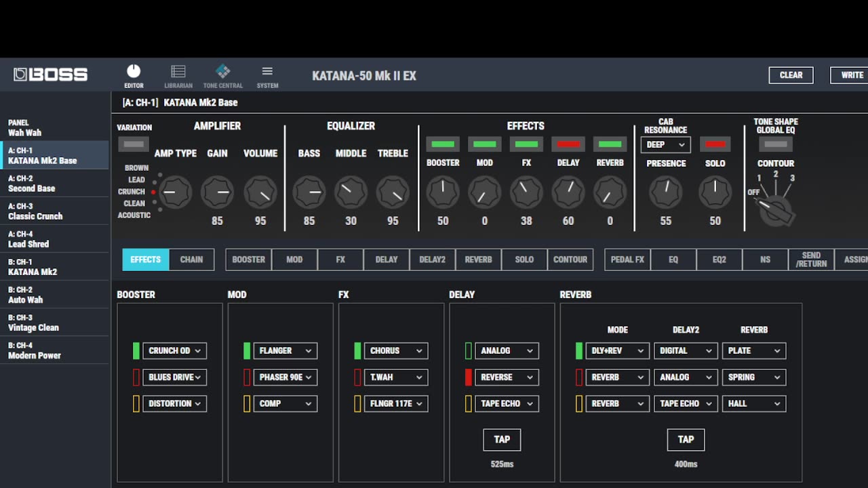Click the CLEAR button
Screen dimensions: 868x488
pyautogui.click(x=791, y=75)
